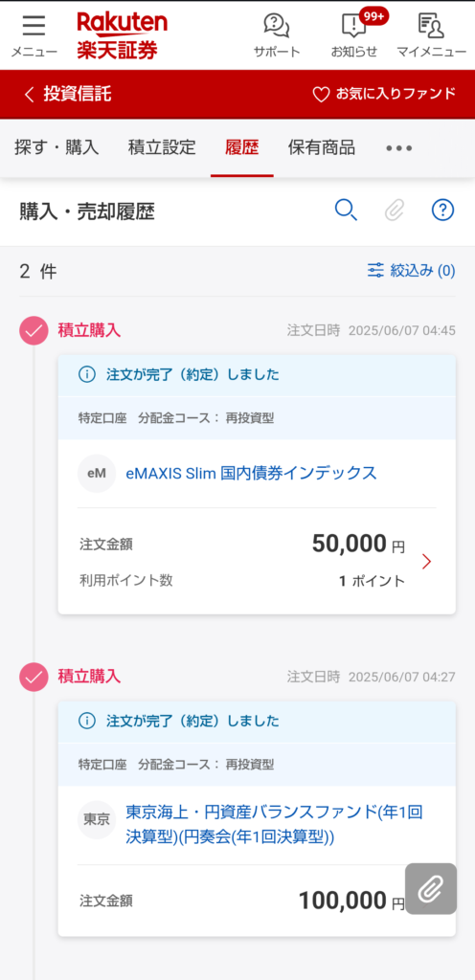Expand more tabs with ••• ellipsis
The height and width of the screenshot is (980, 475).
tap(398, 148)
